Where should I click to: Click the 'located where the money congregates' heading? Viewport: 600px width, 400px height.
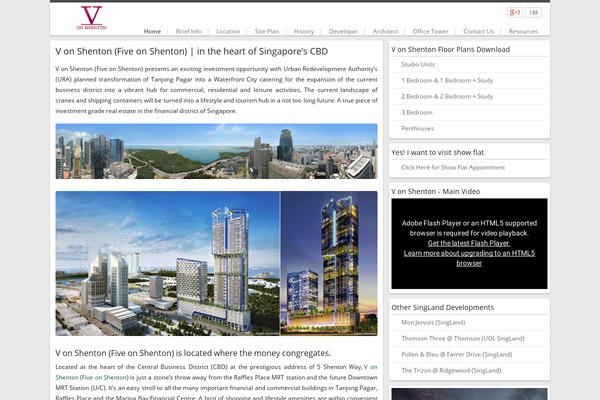point(193,353)
